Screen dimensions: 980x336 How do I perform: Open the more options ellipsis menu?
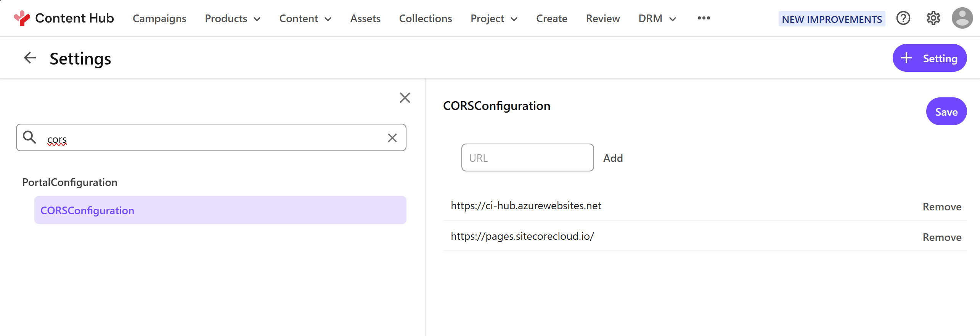704,18
